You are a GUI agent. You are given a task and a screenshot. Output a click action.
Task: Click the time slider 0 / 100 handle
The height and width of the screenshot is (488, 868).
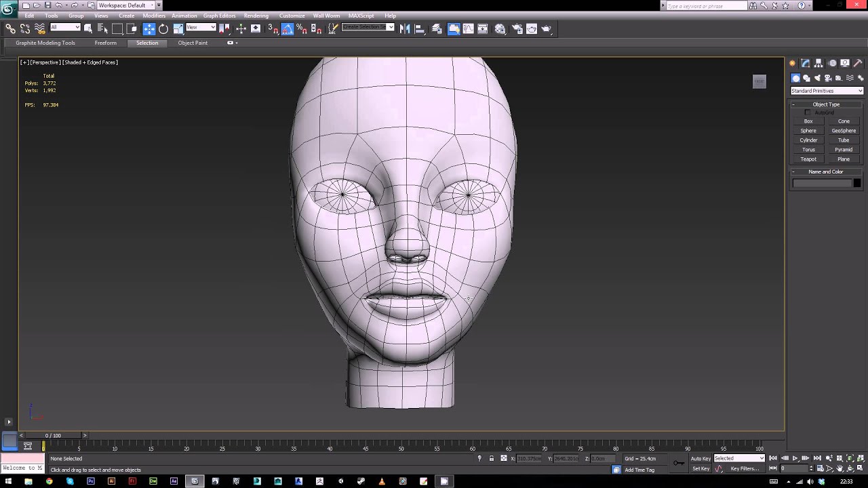click(x=53, y=435)
